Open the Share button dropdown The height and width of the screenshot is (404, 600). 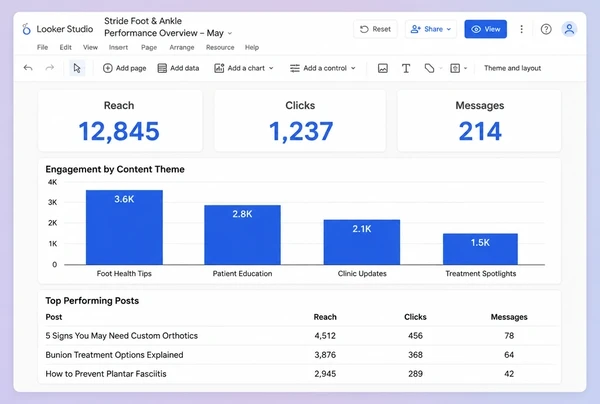(x=431, y=29)
